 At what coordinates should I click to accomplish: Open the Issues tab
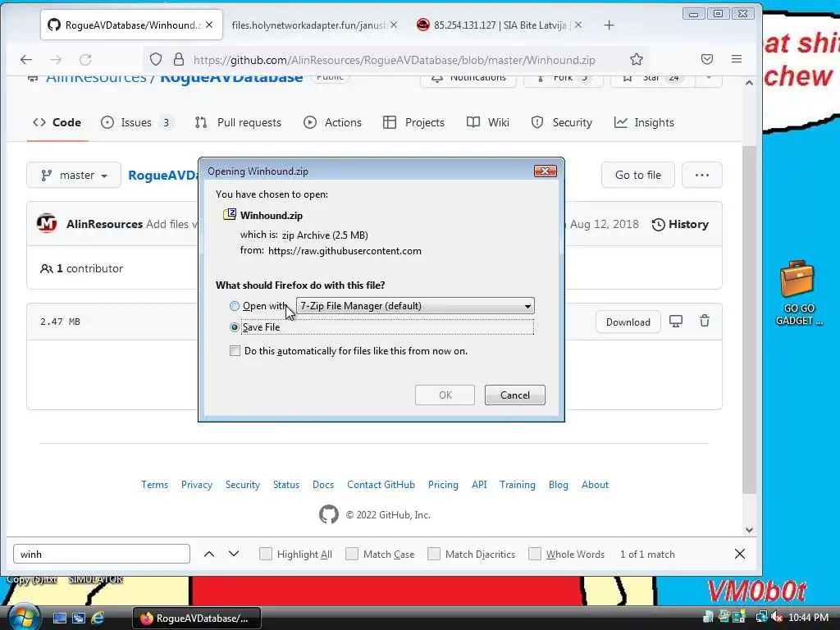click(137, 123)
